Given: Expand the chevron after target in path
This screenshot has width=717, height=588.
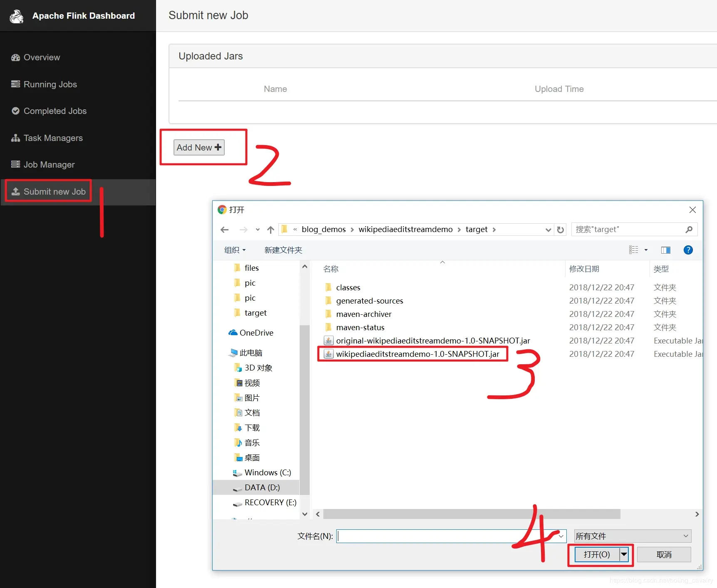Looking at the screenshot, I should click(494, 230).
